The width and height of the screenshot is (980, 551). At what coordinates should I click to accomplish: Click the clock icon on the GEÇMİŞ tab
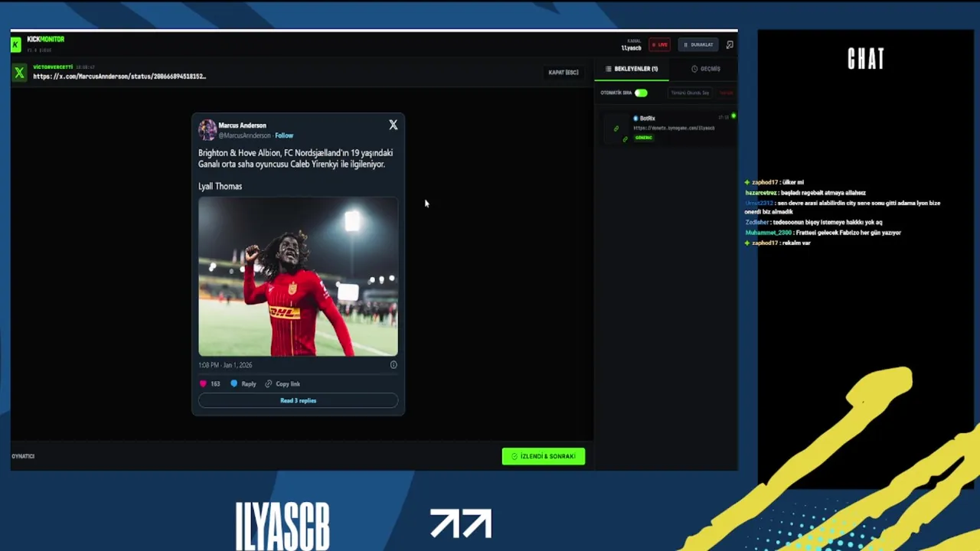[694, 69]
